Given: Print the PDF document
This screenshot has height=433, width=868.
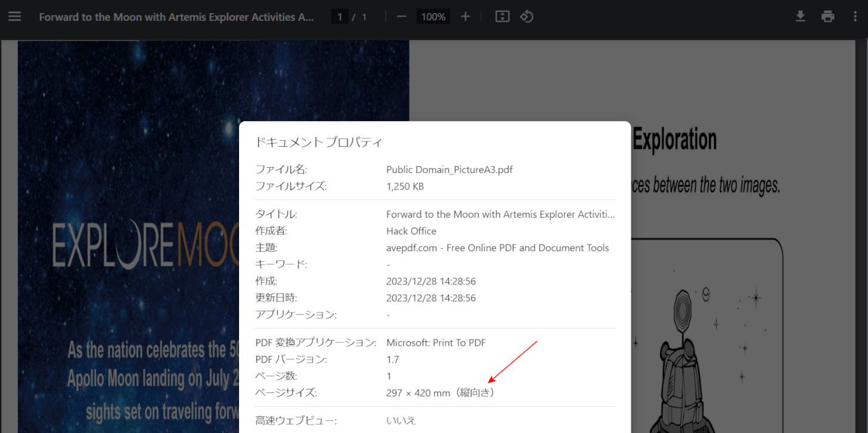Looking at the screenshot, I should click(827, 17).
